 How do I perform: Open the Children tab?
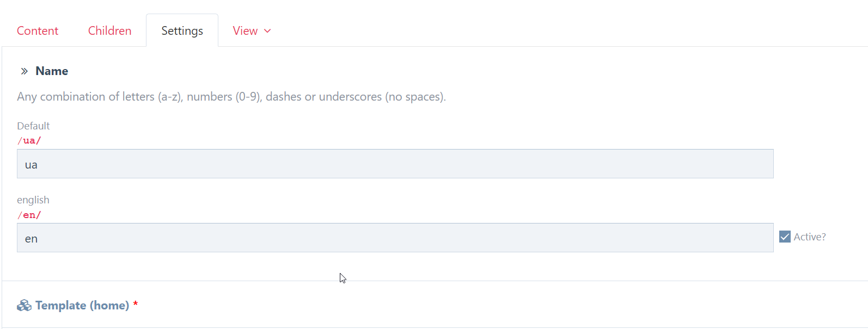(x=109, y=31)
